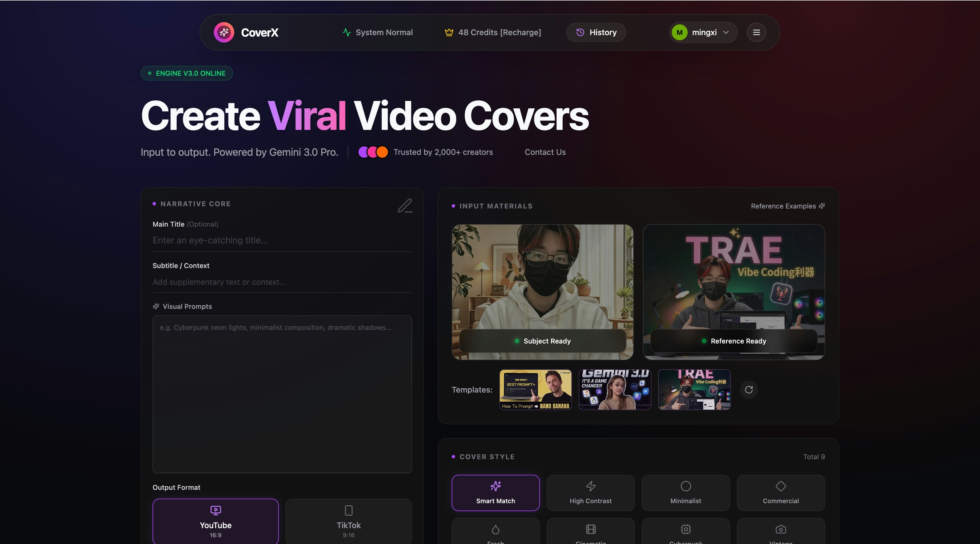Click the green M avatar
This screenshot has height=544, width=980.
tap(679, 32)
